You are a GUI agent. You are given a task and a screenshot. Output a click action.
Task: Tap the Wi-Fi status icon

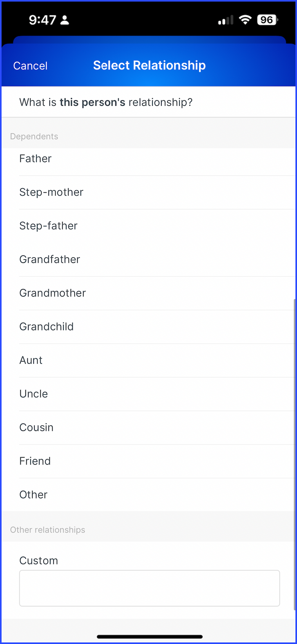click(245, 20)
